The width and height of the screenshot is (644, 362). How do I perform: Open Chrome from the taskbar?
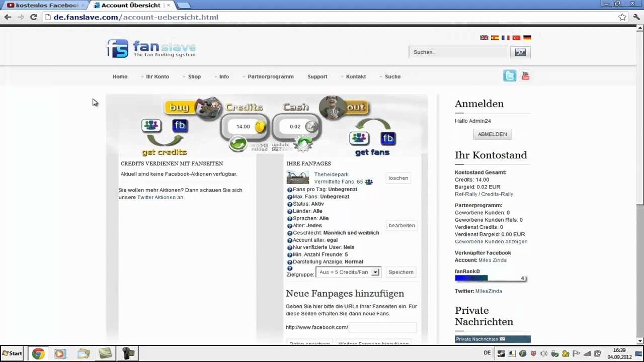[38, 353]
